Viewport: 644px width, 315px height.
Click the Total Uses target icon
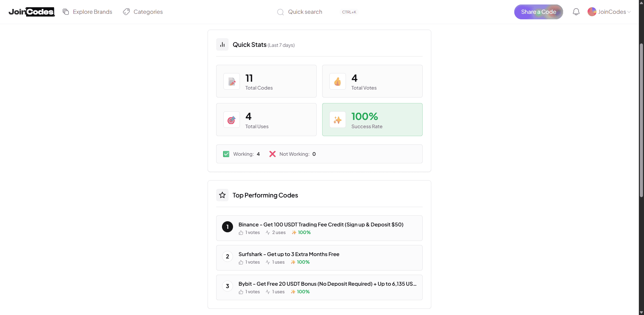tap(232, 120)
